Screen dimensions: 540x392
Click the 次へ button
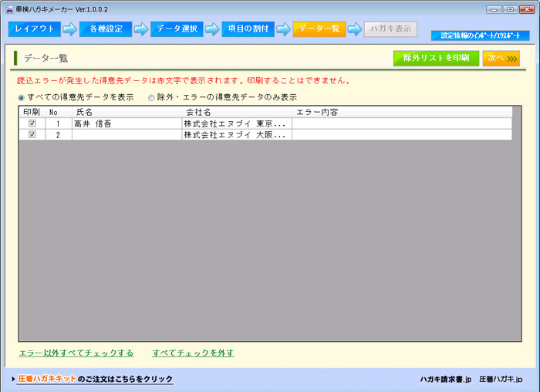pyautogui.click(x=501, y=58)
